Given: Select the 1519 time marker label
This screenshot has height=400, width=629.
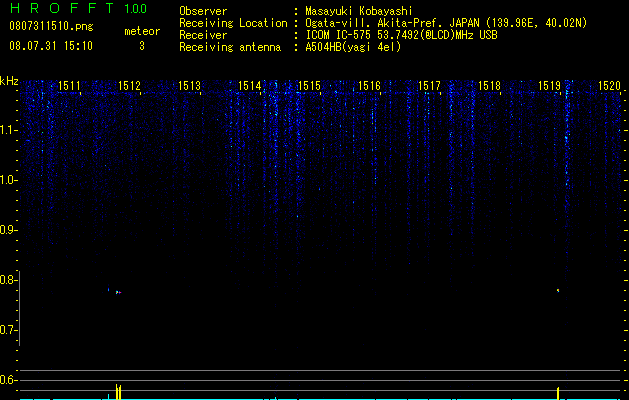Looking at the screenshot, I should 550,86.
